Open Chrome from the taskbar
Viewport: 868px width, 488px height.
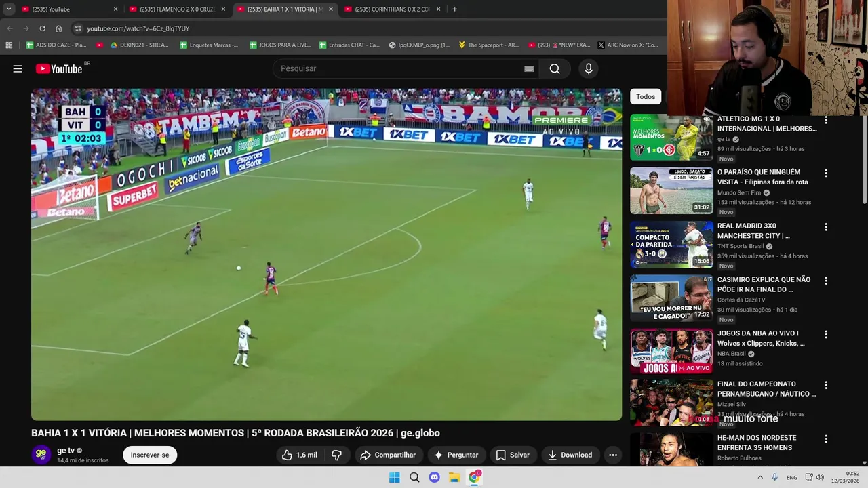[474, 477]
